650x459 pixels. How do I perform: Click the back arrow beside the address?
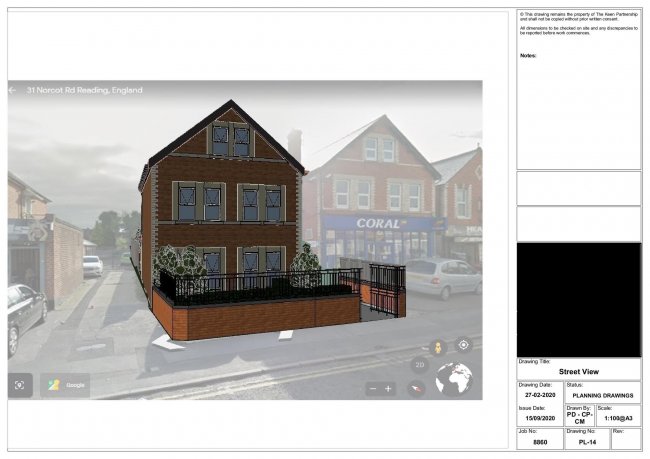point(13,90)
